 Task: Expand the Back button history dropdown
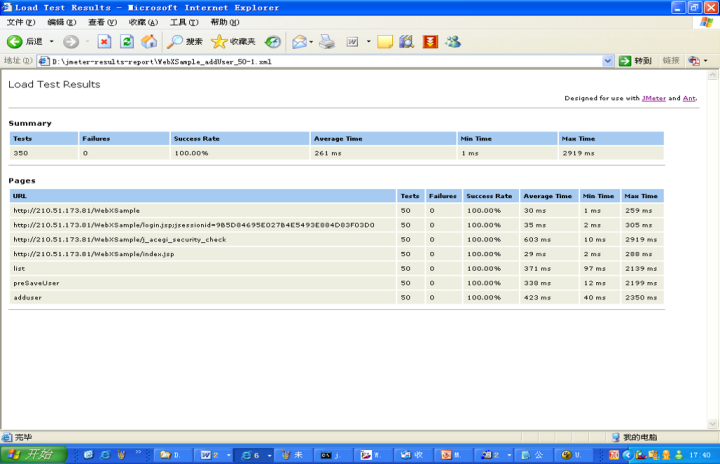click(x=51, y=42)
